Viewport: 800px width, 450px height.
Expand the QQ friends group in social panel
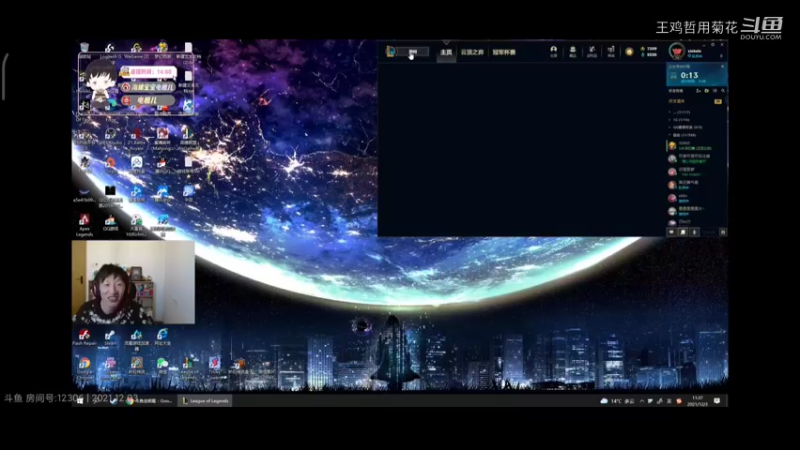pyautogui.click(x=686, y=128)
